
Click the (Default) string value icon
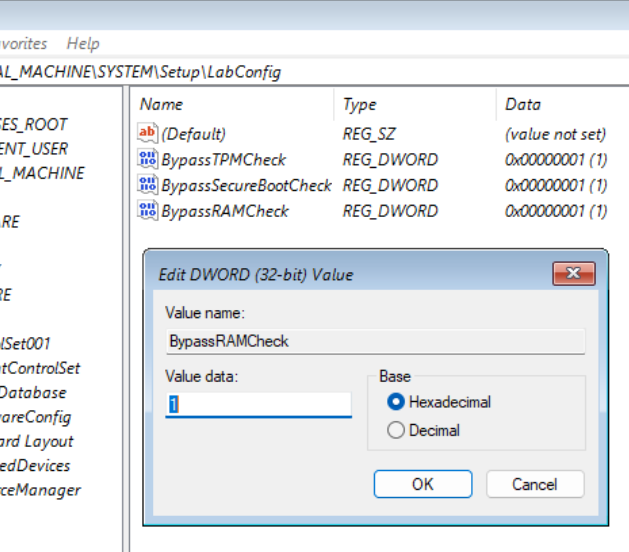[147, 133]
